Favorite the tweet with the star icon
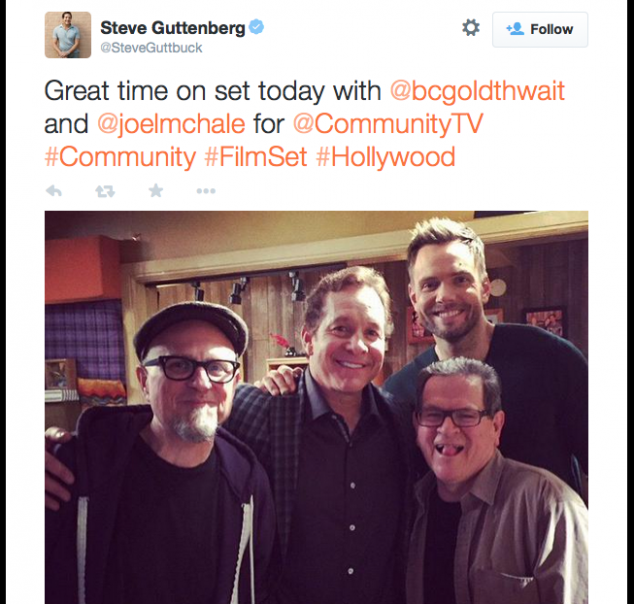This screenshot has height=604, width=634. 156,190
